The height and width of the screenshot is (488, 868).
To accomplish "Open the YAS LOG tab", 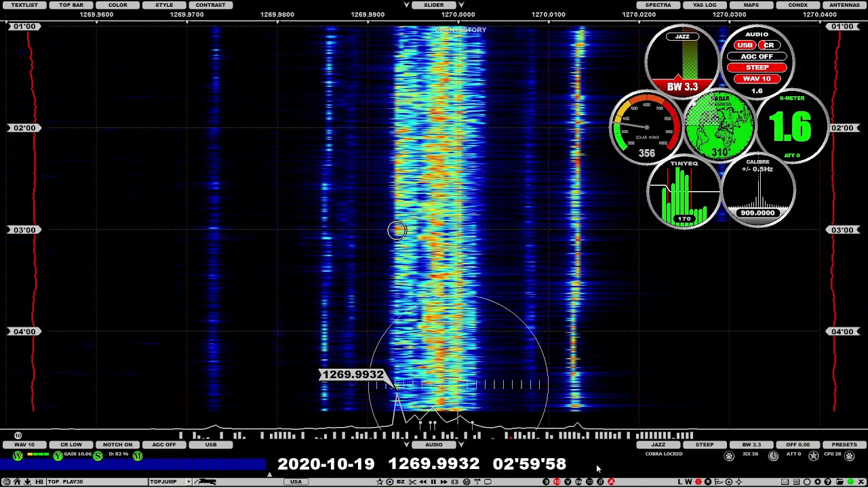I will point(705,5).
